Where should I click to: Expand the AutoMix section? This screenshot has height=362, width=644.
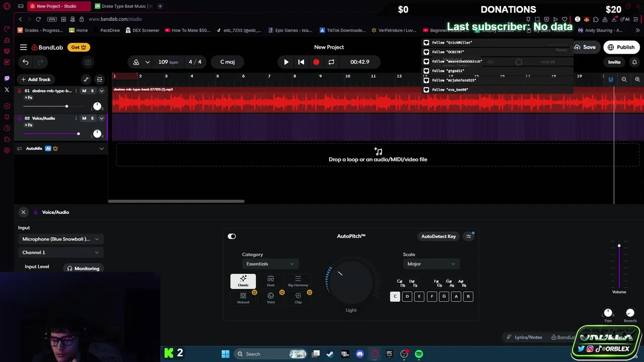point(102,149)
